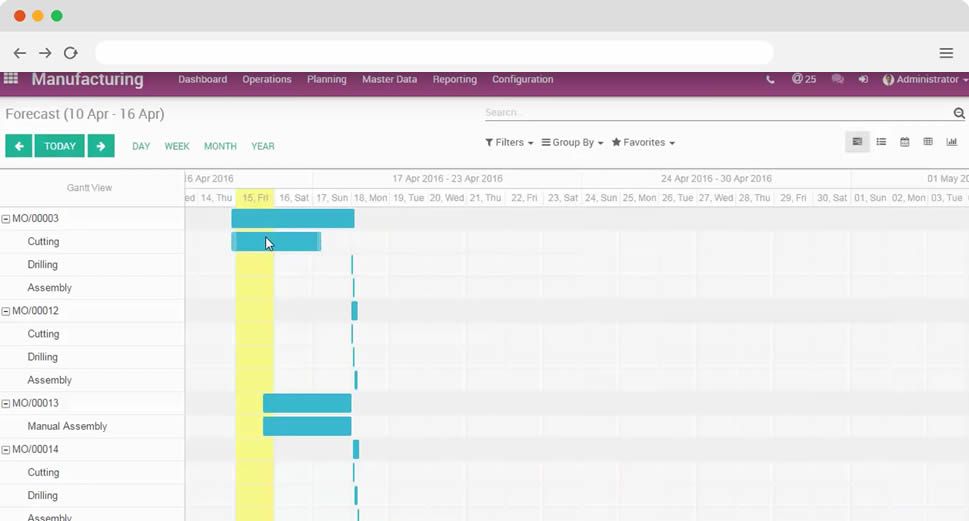Open the Administrator user menu
The width and height of the screenshot is (969, 521).
tap(925, 79)
